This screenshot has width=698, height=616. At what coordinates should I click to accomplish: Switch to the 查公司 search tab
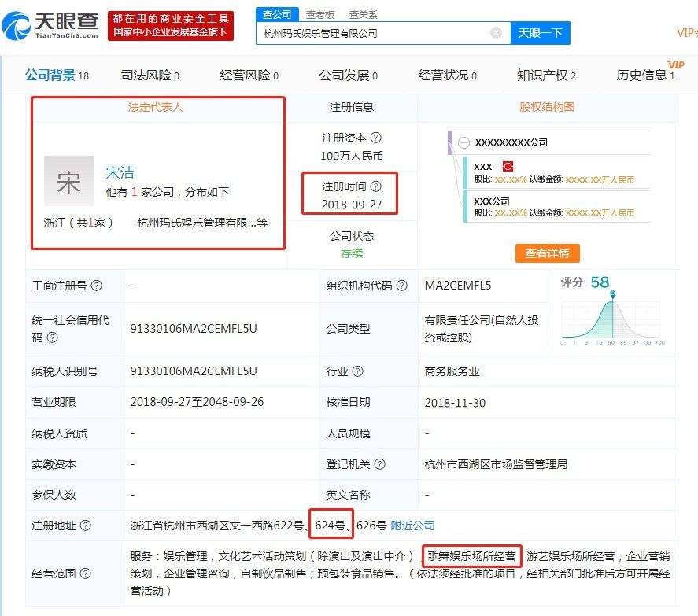(277, 14)
